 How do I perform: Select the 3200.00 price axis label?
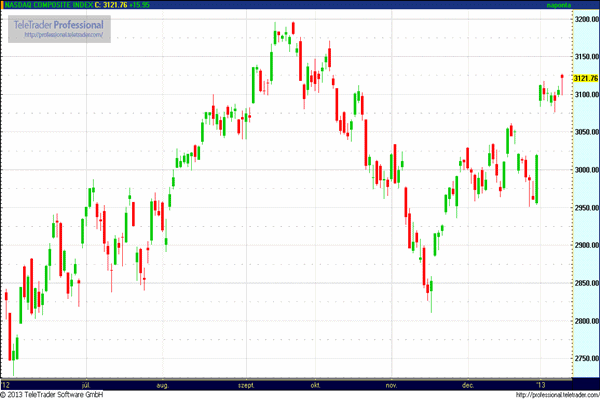(585, 19)
